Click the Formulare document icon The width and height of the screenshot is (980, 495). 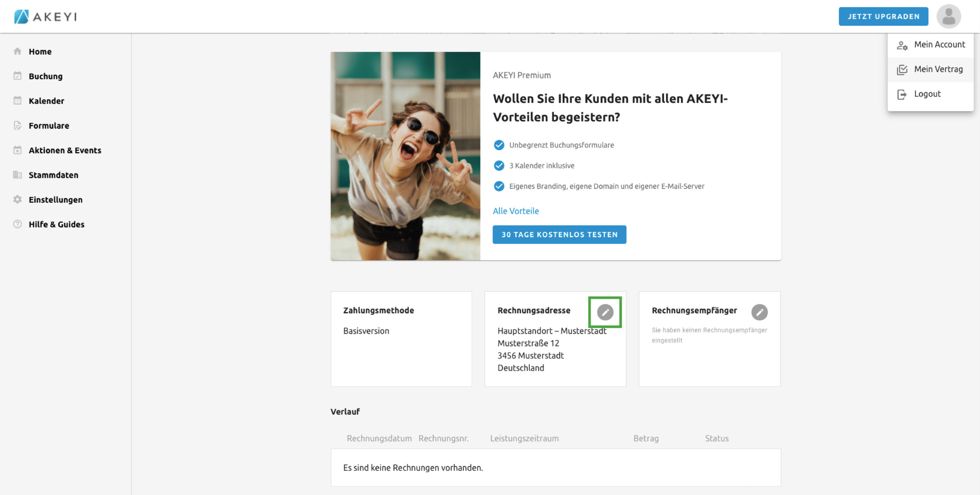pos(17,126)
